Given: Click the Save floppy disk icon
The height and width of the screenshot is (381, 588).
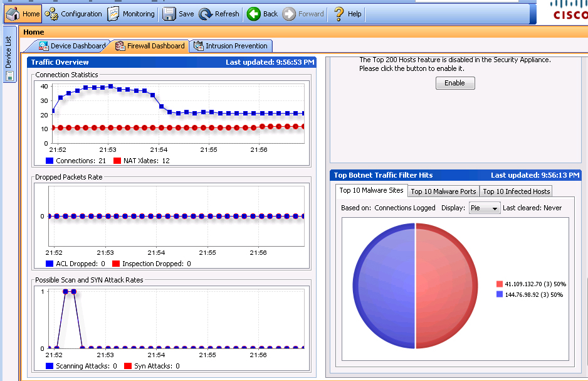Looking at the screenshot, I should (x=169, y=14).
